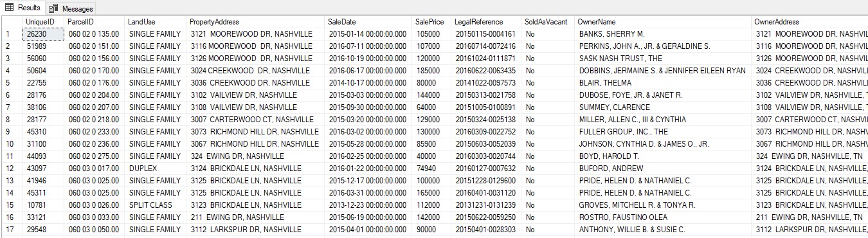The image size is (868, 238).
Task: Select legal reference 20151005-0100891
Action: coord(486,107)
